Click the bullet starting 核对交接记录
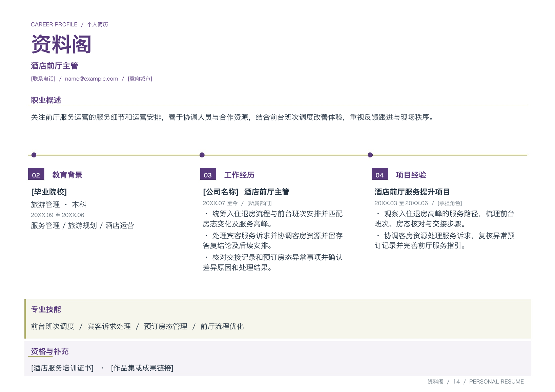Screen dimensions: 555x392 pos(273,262)
